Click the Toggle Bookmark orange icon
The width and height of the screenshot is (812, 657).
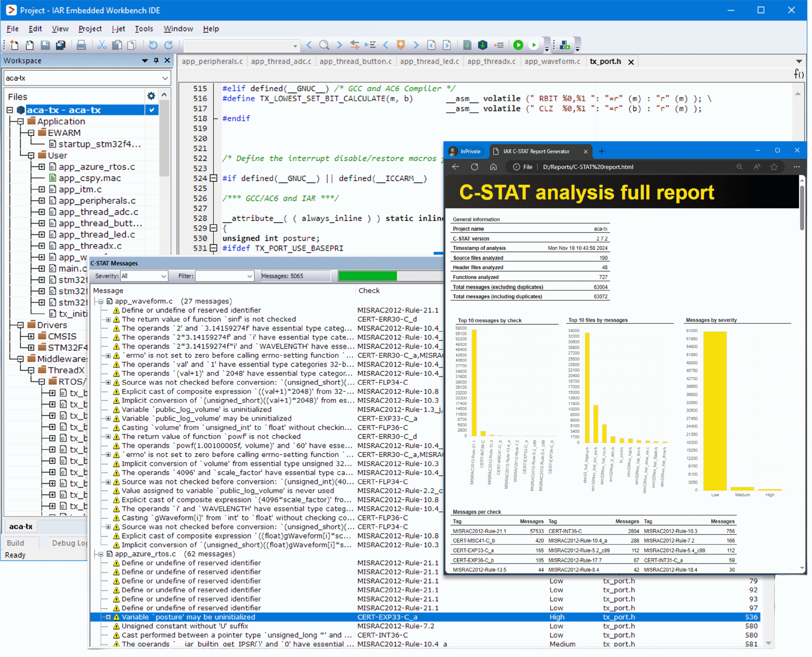click(400, 45)
